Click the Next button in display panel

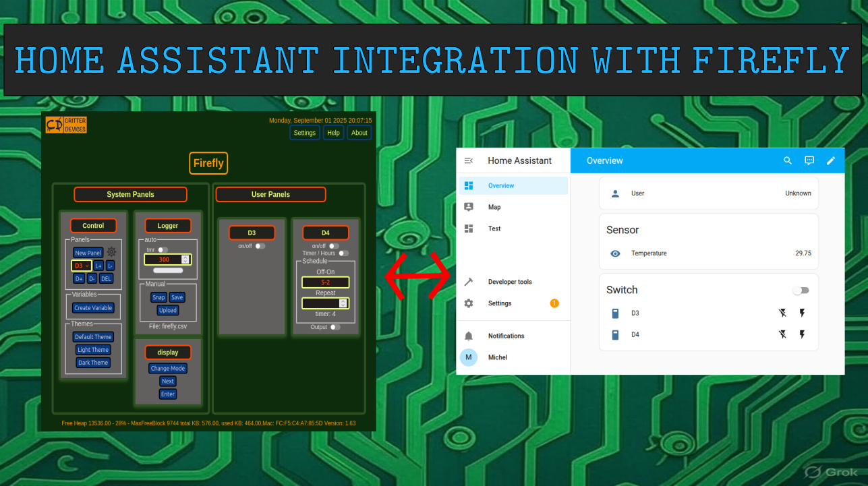click(168, 382)
